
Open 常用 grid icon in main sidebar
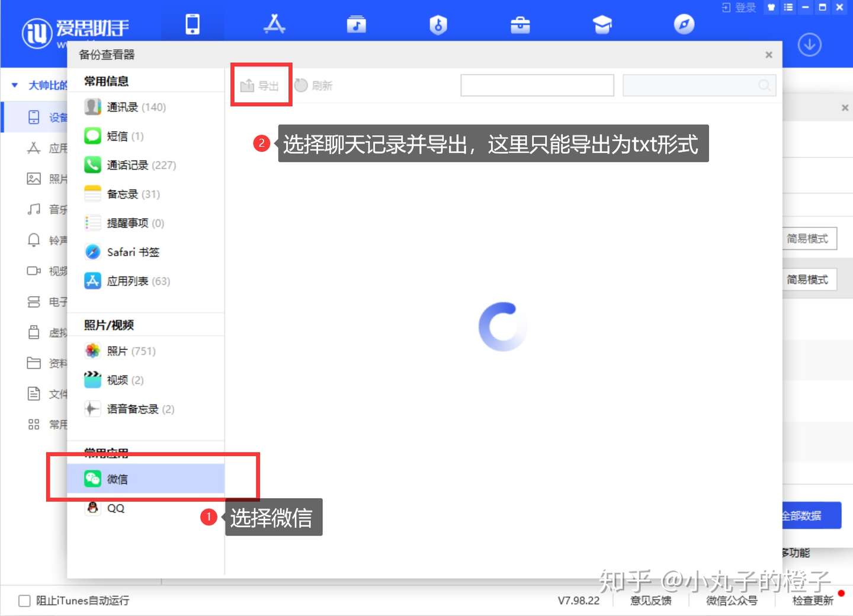[34, 425]
